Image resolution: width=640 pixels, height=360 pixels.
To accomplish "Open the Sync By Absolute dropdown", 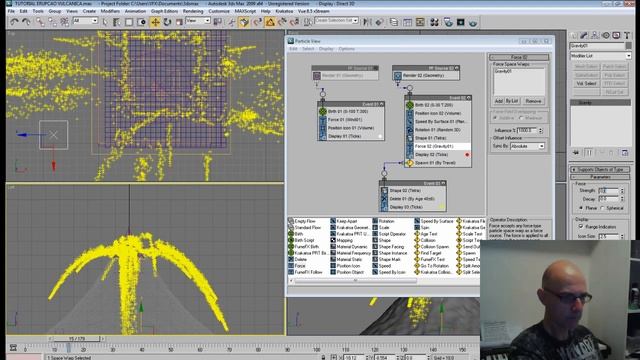I will pos(527,146).
